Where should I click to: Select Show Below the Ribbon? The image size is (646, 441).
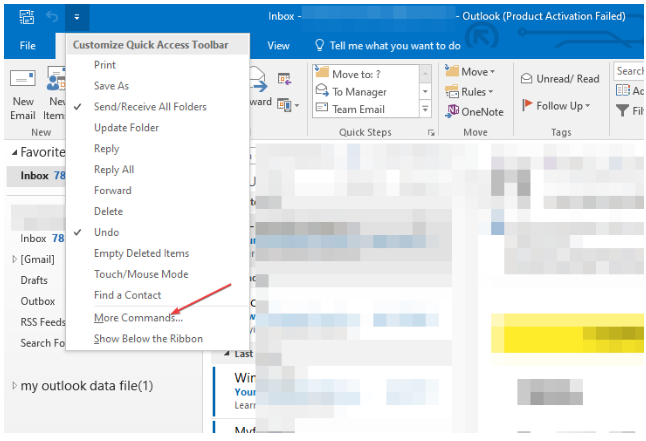pyautogui.click(x=148, y=339)
